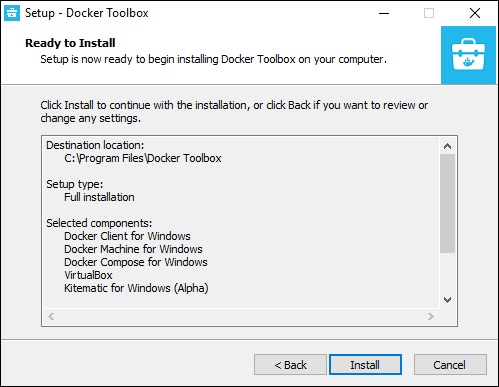Click the Program Files destination path line
The image size is (499, 387).
pos(143,158)
